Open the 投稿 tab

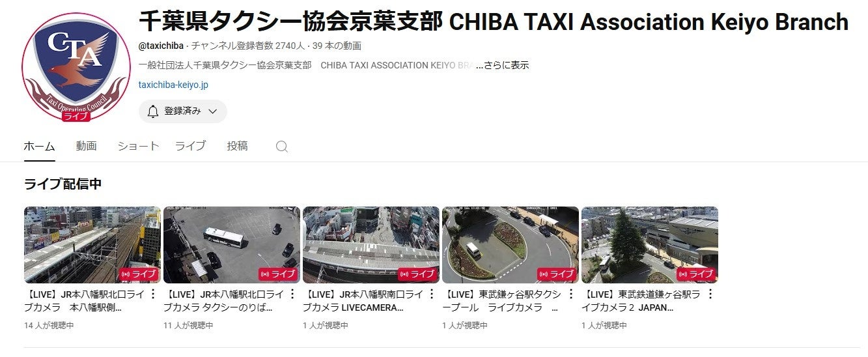point(237,146)
